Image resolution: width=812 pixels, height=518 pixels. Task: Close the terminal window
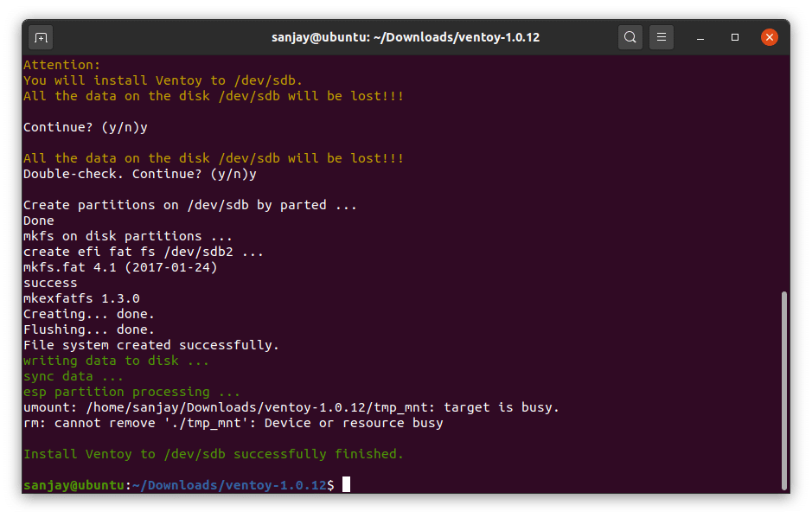(x=769, y=38)
